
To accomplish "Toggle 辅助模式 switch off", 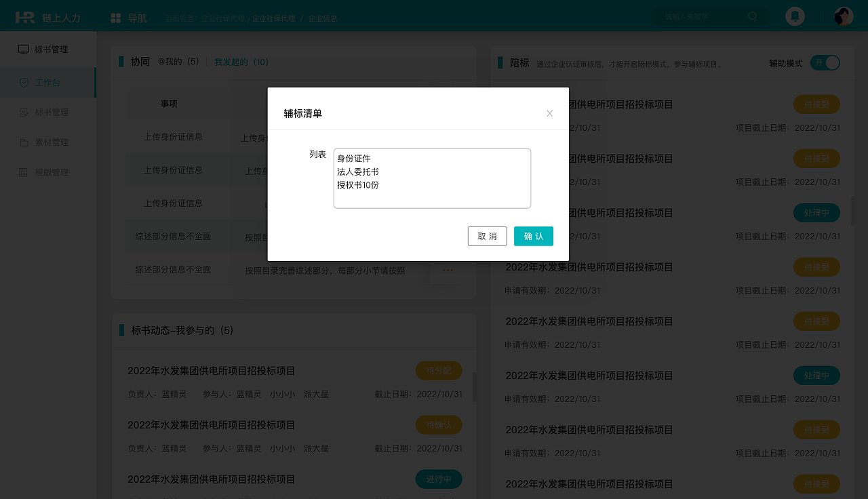I will coord(825,62).
